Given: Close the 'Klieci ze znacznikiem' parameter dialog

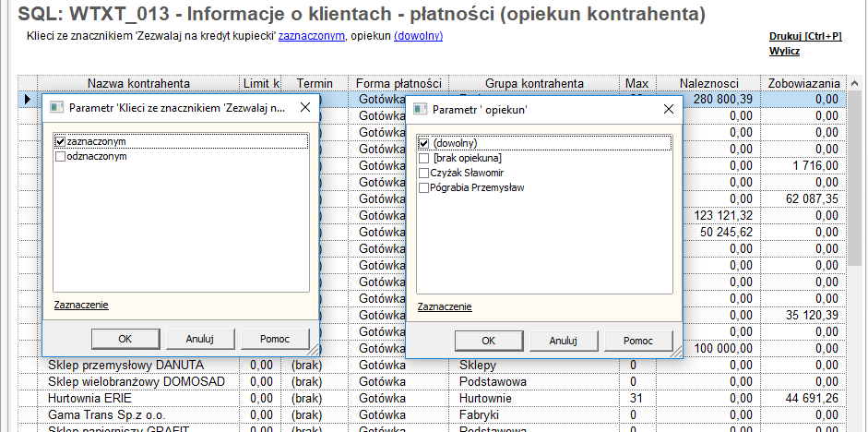Looking at the screenshot, I should click(x=305, y=107).
